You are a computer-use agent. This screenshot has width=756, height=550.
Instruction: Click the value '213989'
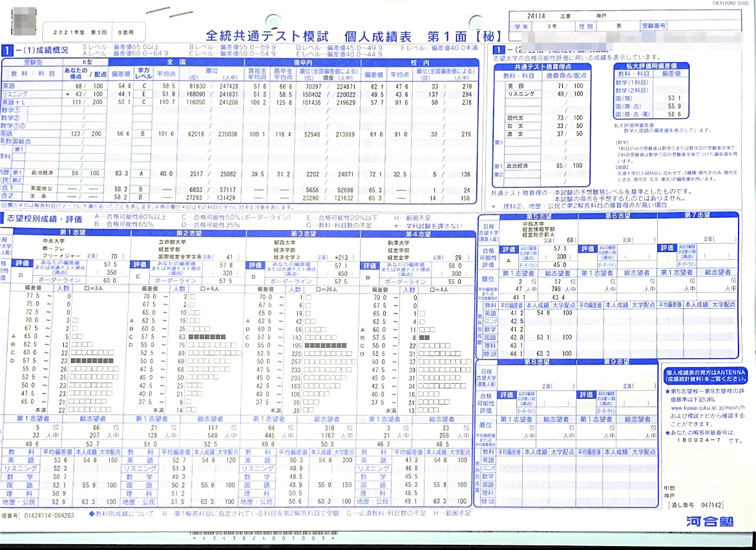345,134
